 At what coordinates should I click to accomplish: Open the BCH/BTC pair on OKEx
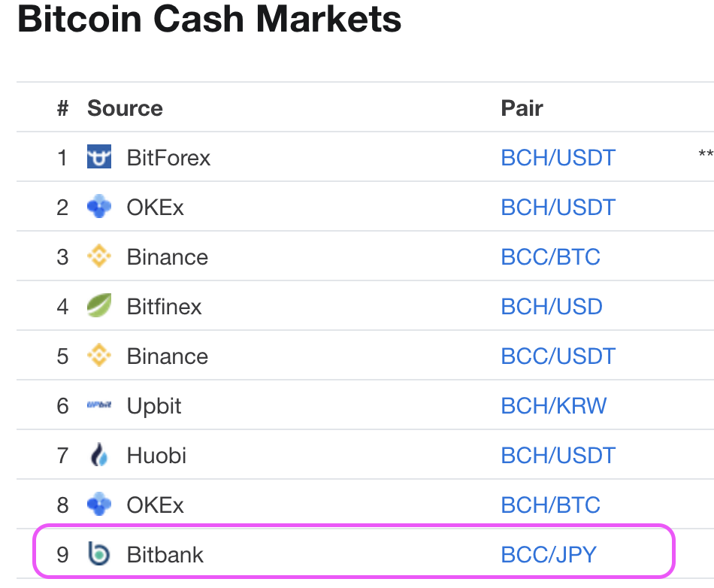coord(550,505)
